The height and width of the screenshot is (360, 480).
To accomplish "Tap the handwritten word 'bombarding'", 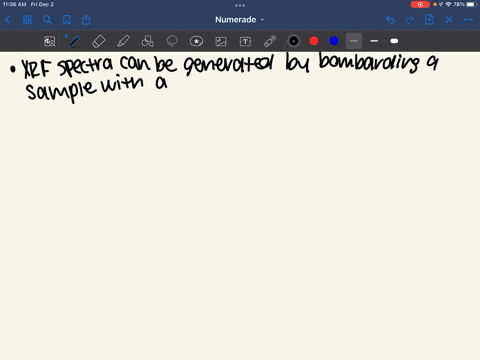I will 369,63.
